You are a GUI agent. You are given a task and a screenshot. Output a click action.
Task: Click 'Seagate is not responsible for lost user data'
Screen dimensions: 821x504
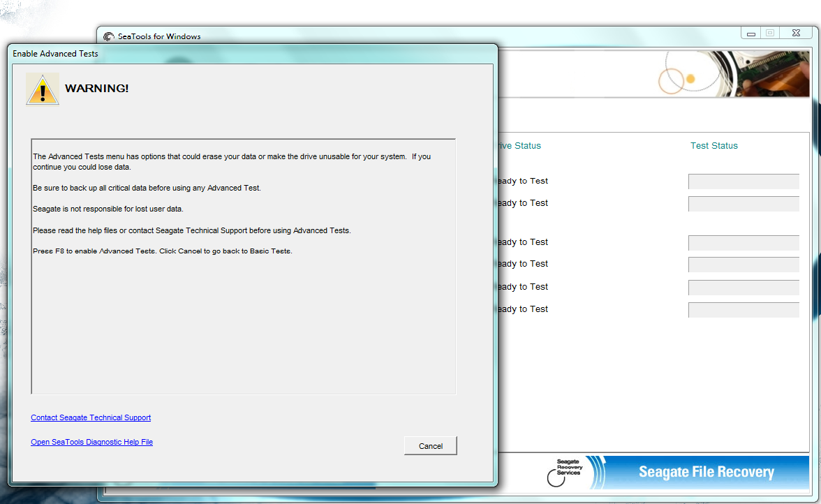[x=108, y=209]
